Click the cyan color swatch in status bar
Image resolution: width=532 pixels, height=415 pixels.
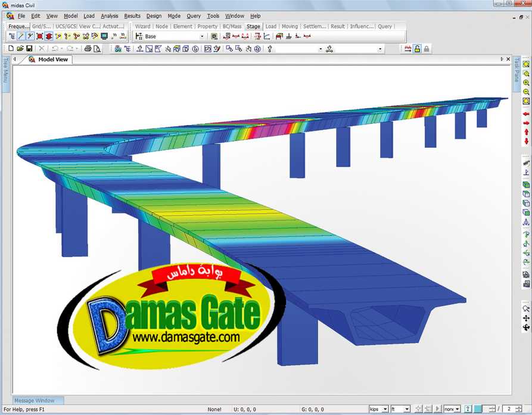tap(478, 409)
